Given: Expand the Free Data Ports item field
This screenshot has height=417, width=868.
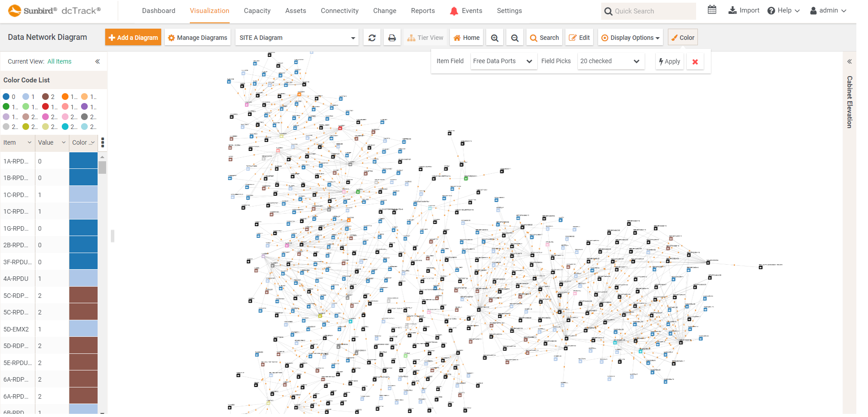Looking at the screenshot, I should [503, 61].
